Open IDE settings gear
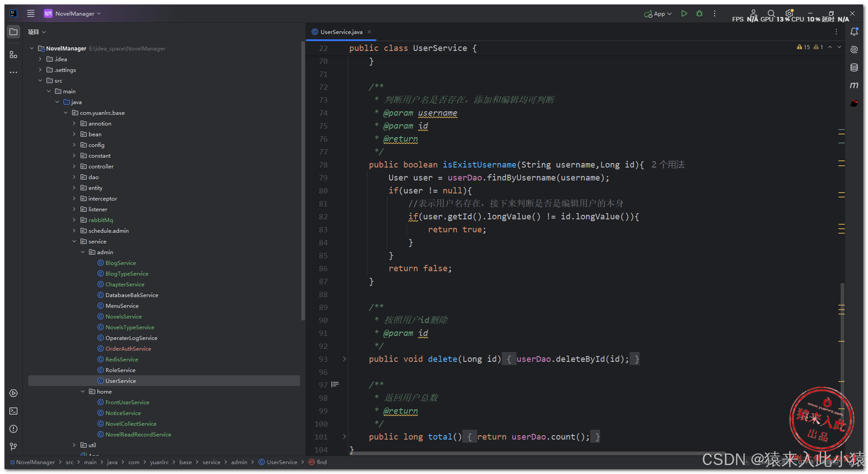This screenshot has width=868, height=474. click(789, 13)
